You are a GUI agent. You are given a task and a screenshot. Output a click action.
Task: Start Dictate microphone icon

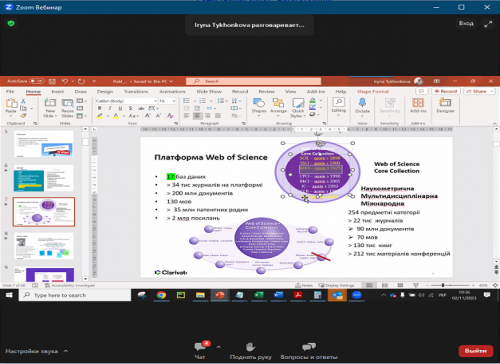coord(362,103)
